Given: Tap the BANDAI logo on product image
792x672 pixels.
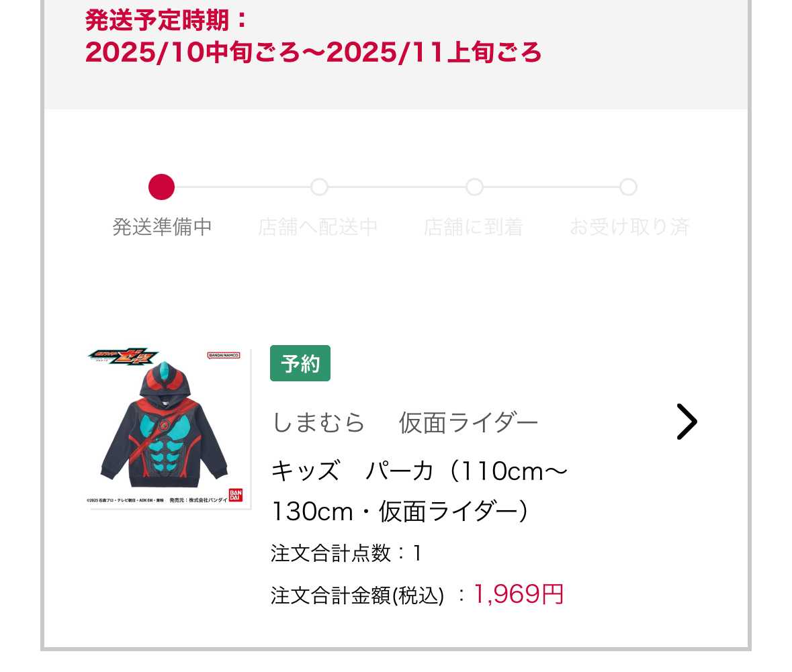Looking at the screenshot, I should 236,495.
